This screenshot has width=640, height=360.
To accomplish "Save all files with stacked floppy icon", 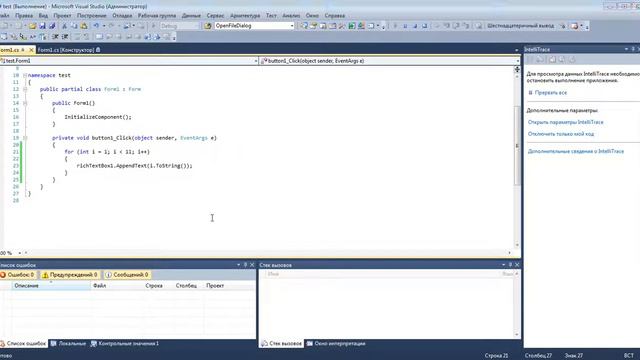I will point(52,26).
